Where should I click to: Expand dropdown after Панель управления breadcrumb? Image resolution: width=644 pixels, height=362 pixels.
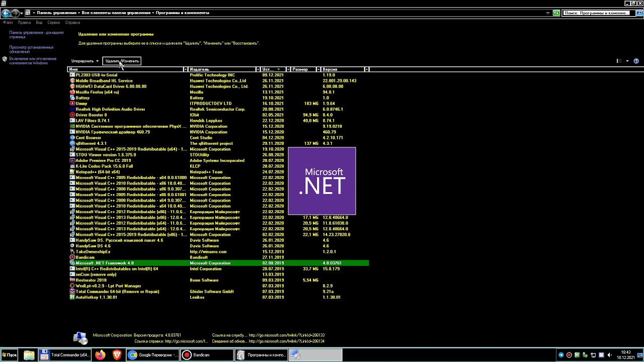point(79,13)
